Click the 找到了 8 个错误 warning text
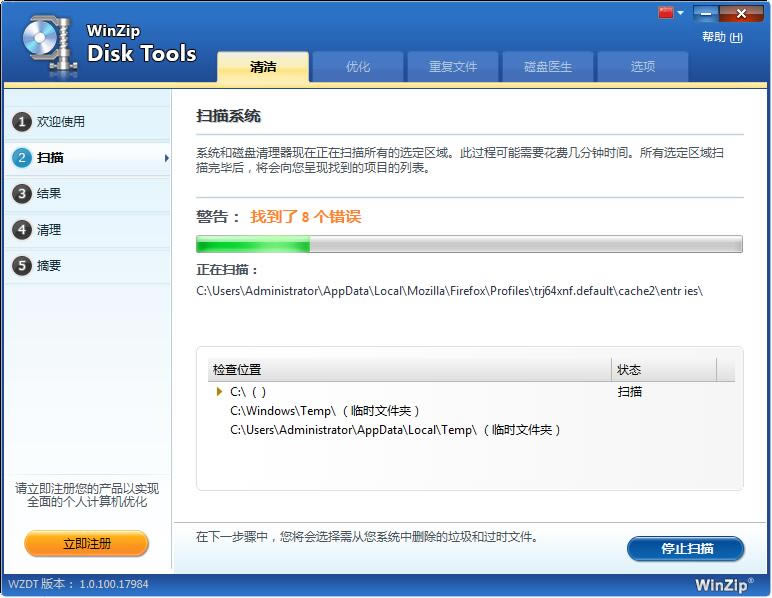 click(306, 217)
